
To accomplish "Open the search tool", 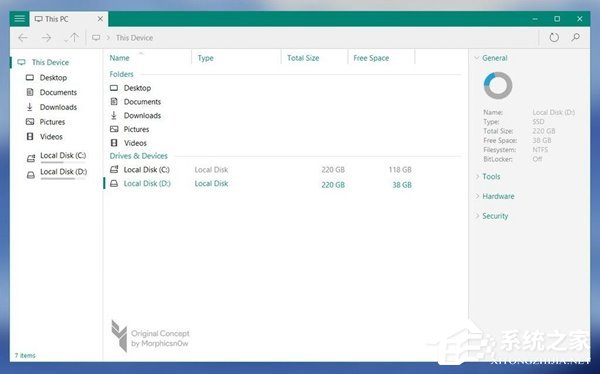I will coord(576,38).
